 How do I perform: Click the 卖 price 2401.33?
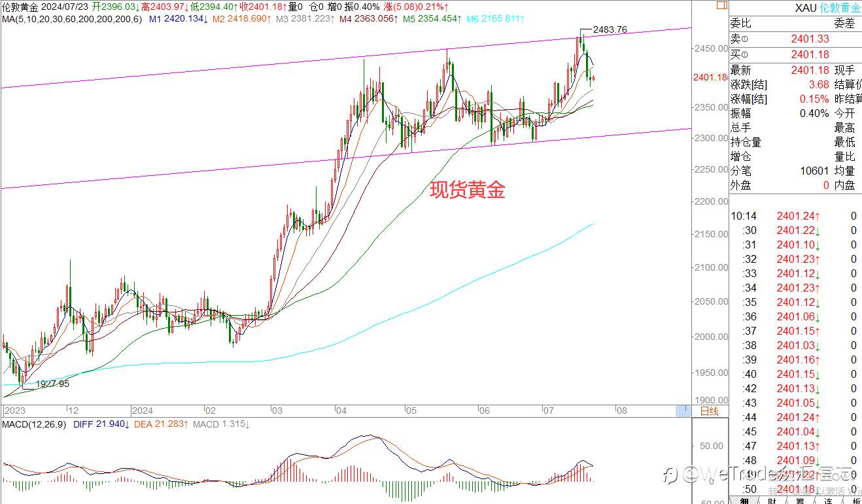click(810, 39)
